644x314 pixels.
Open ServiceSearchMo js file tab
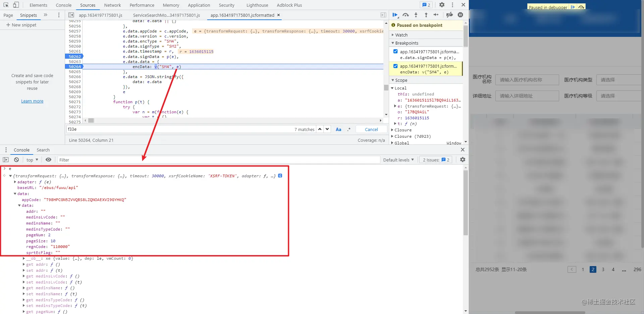pos(166,15)
